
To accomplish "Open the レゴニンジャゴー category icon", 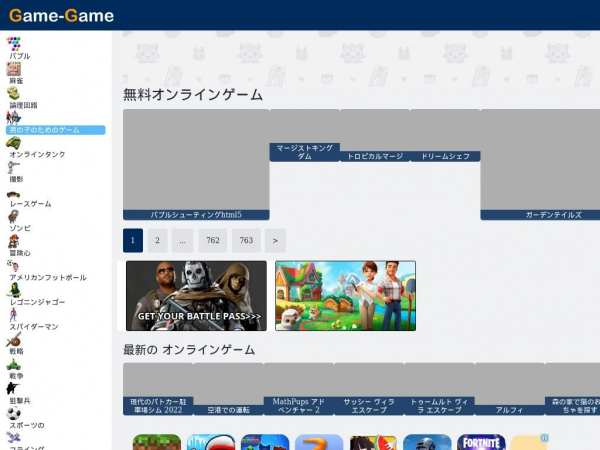I will tap(13, 290).
